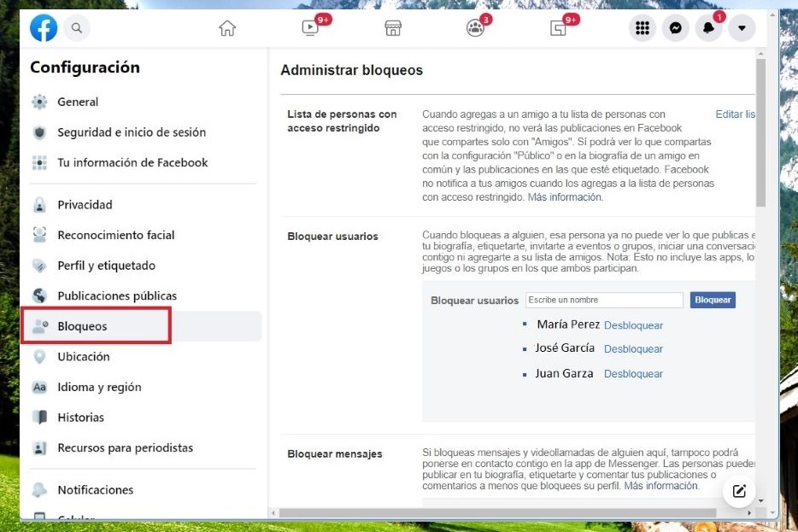Viewport: 798px width, 532px height.
Task: Click the search magnifying glass
Action: point(77,27)
